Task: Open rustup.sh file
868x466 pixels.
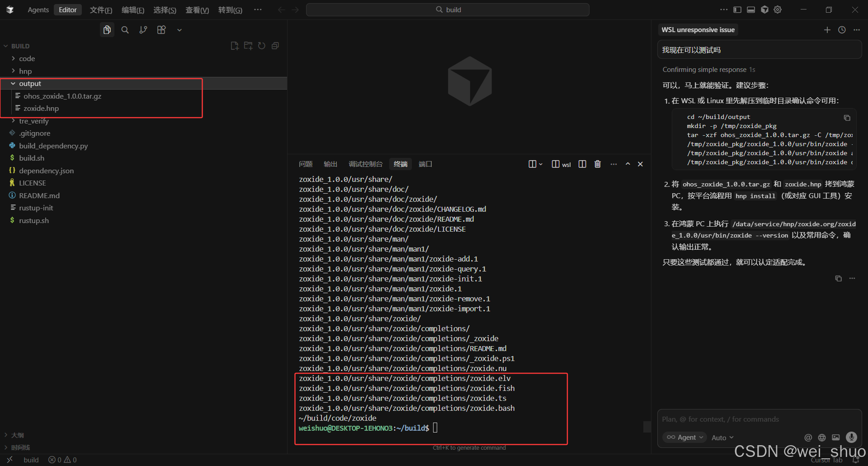Action: click(34, 221)
